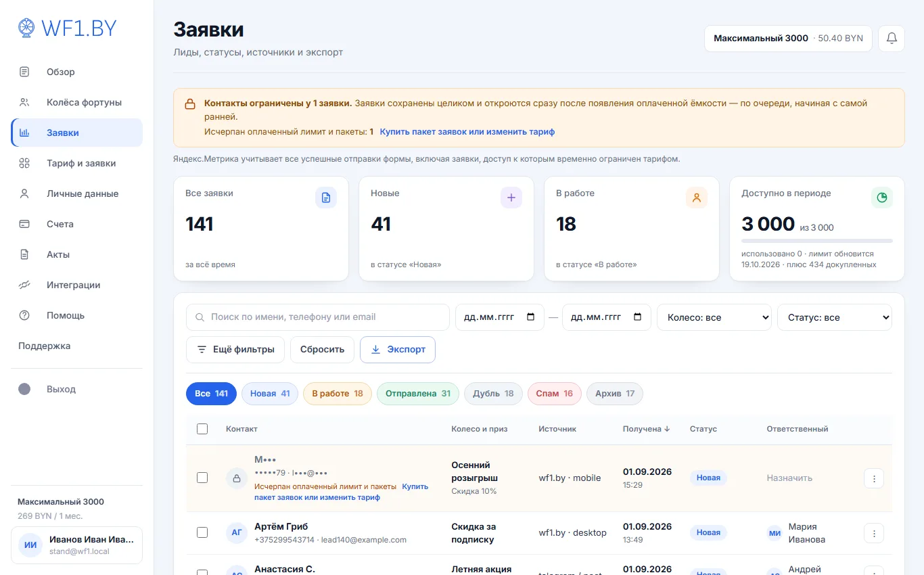Click the Максимальный 3000 balance button

(x=789, y=39)
